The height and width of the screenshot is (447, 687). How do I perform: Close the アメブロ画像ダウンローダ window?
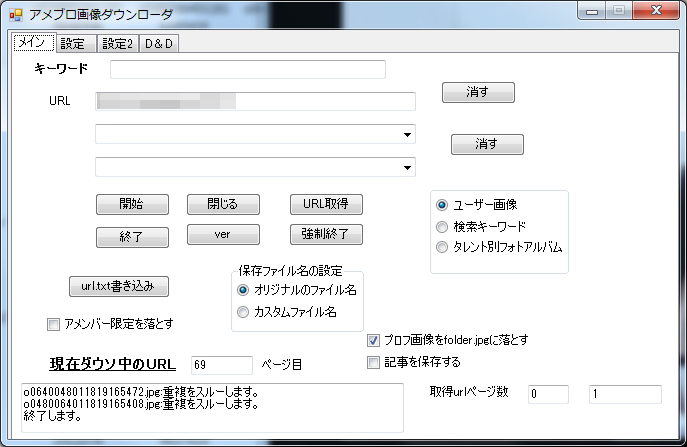click(x=656, y=11)
